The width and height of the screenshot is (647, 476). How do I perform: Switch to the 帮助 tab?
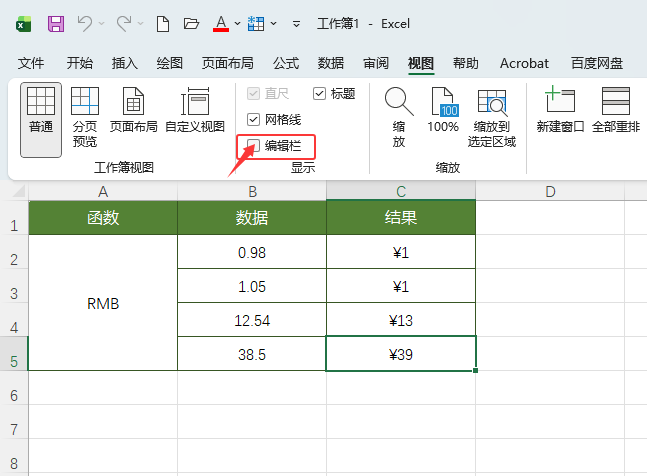pos(465,63)
